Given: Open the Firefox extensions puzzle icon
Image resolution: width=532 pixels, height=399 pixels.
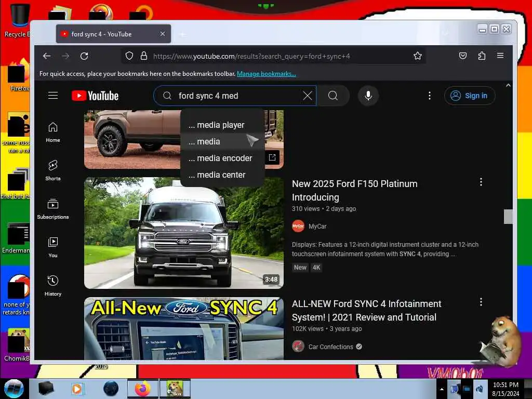Looking at the screenshot, I should (x=482, y=56).
